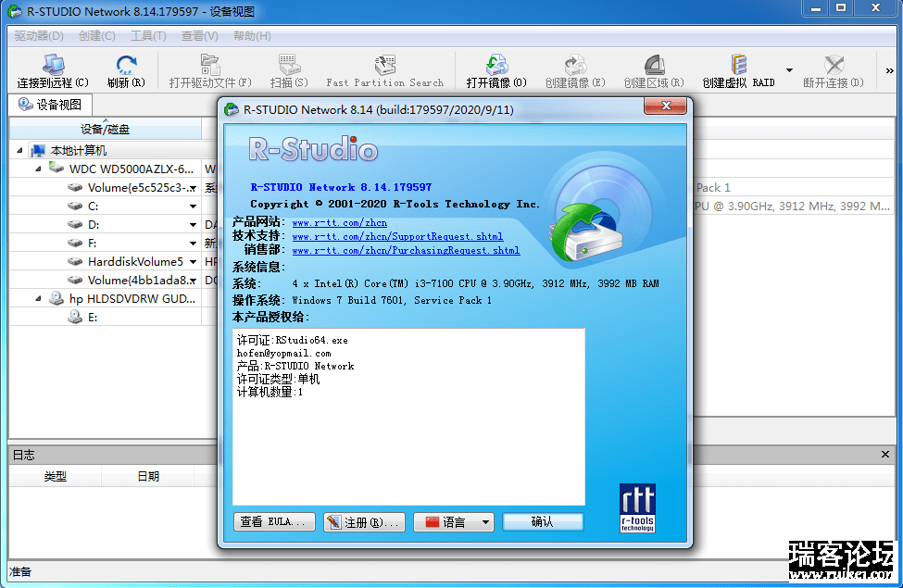
Task: Collapse the WDC WD5000AZLX drive node
Action: point(38,169)
